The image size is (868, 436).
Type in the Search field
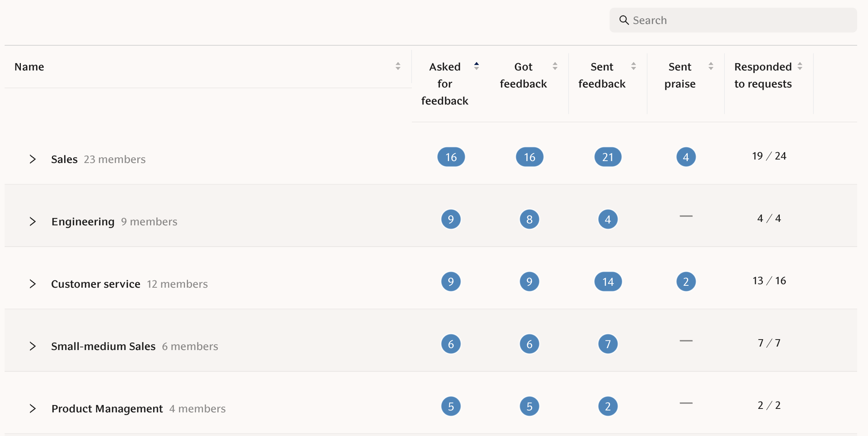point(739,20)
